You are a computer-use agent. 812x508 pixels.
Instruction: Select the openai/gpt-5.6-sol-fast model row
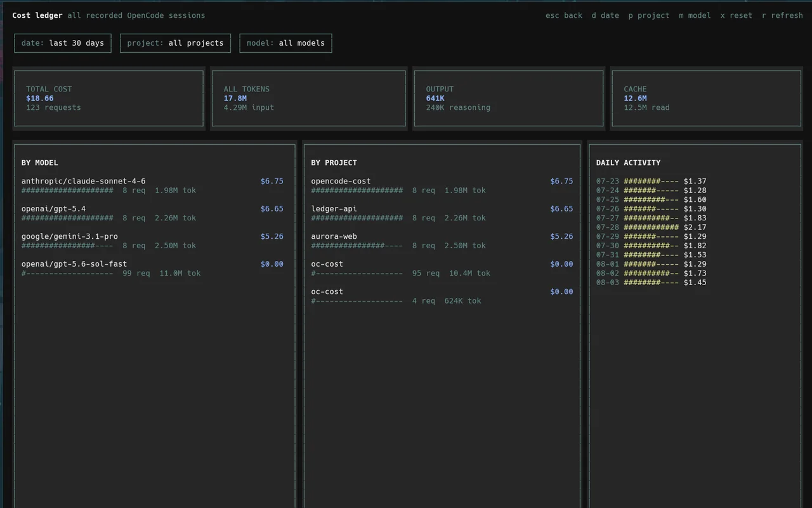click(152, 269)
